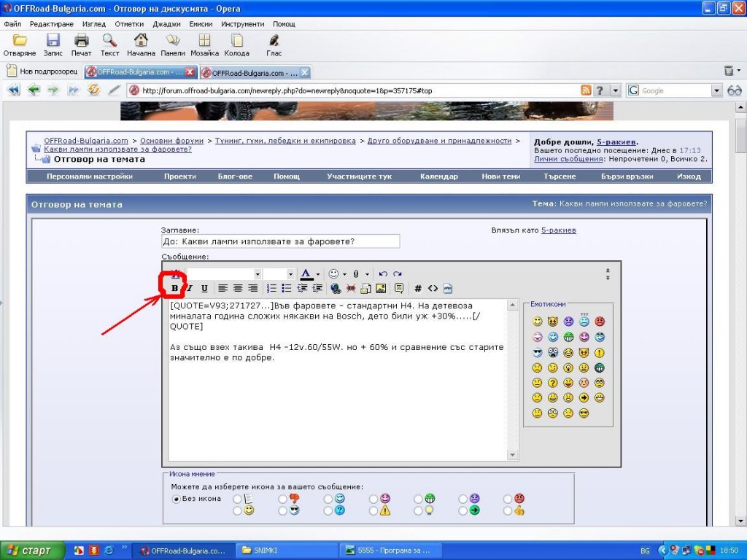The image size is (747, 560).
Task: Click the Rewind navigation button
Action: click(14, 90)
